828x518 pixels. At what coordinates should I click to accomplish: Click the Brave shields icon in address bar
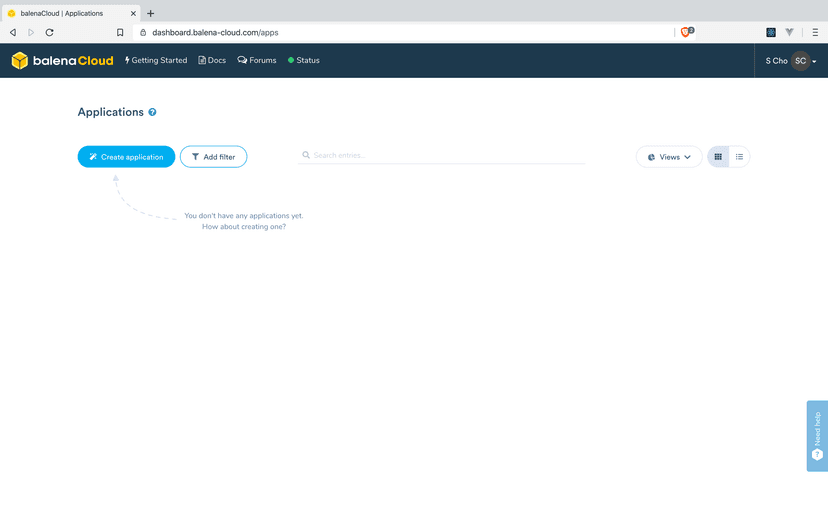[x=685, y=32]
